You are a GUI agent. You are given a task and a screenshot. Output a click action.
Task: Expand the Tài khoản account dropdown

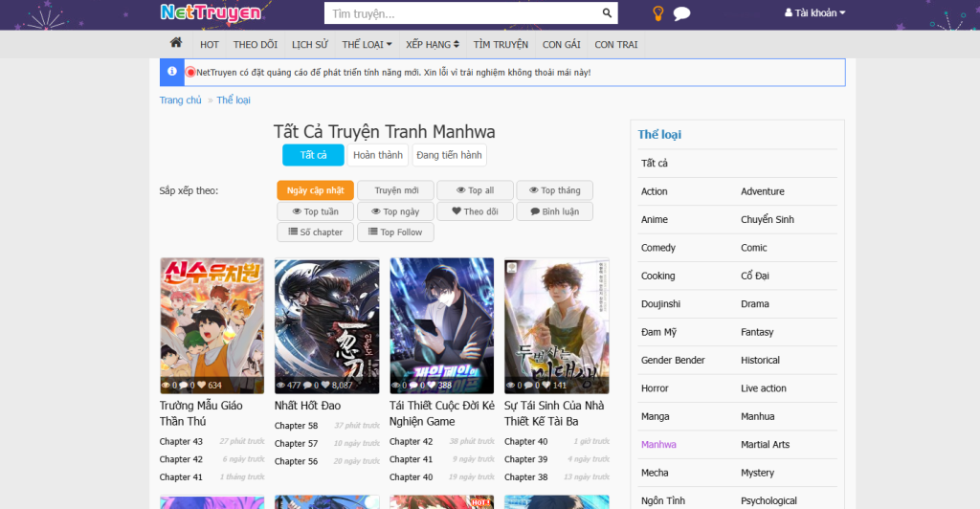point(814,13)
